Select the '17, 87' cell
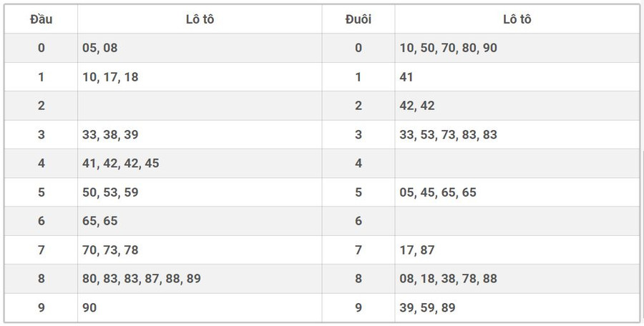644x326 pixels. click(x=417, y=250)
